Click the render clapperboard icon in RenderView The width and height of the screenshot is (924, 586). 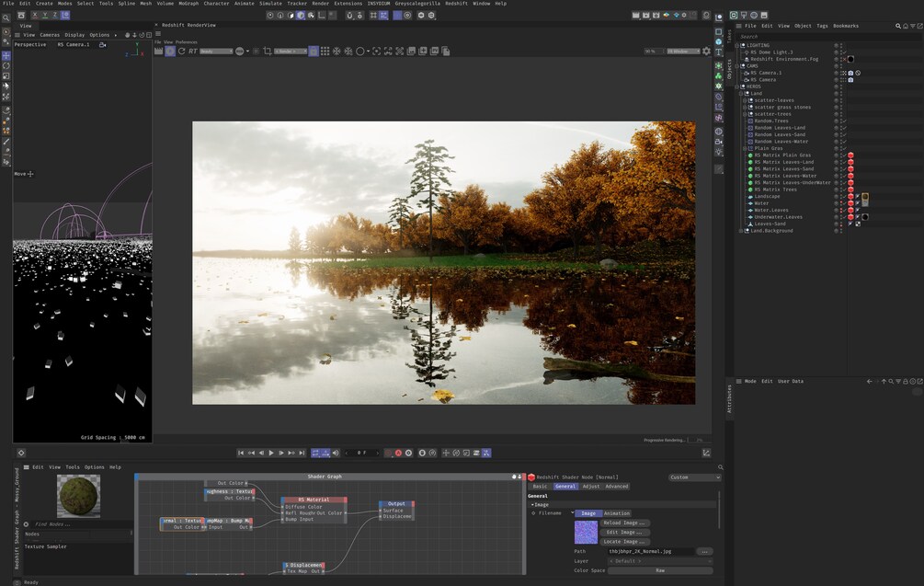point(158,52)
